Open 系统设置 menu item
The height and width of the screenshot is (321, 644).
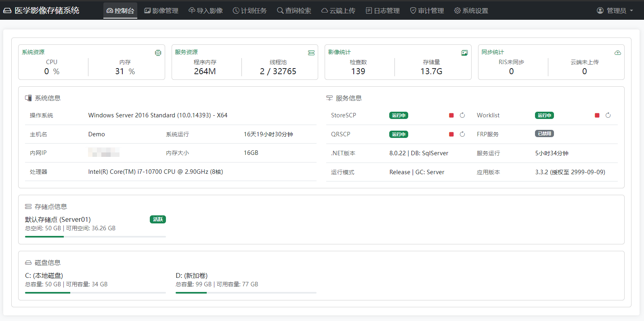471,10
